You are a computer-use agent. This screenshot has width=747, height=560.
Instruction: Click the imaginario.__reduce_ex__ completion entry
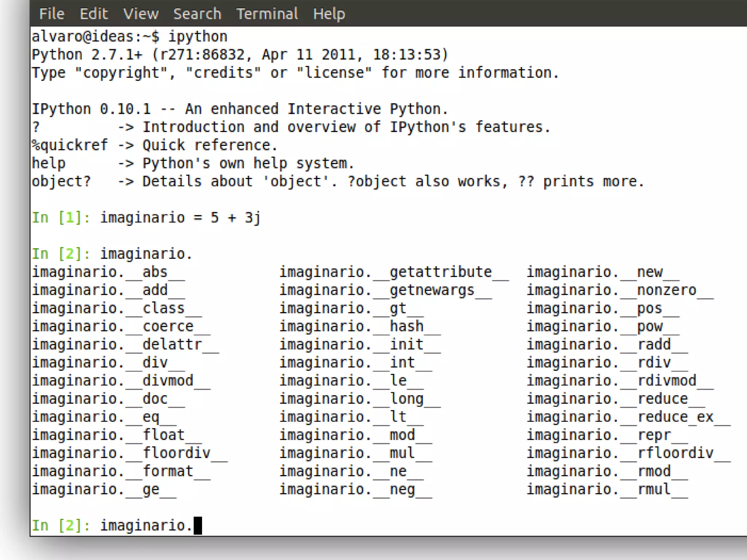628,417
